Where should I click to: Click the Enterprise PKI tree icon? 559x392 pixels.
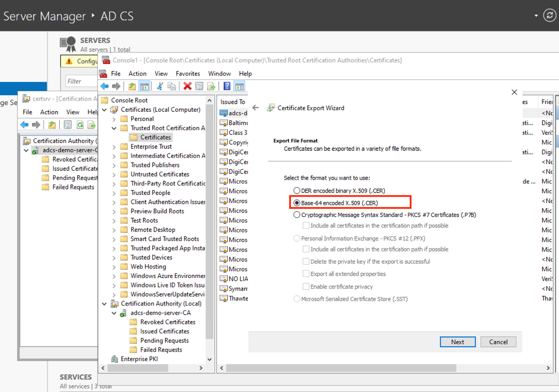[114, 359]
